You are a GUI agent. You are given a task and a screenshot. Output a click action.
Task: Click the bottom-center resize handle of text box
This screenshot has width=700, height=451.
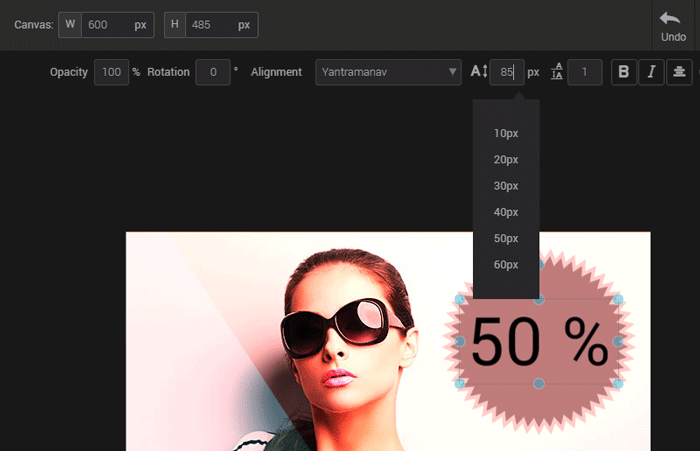pos(539,384)
